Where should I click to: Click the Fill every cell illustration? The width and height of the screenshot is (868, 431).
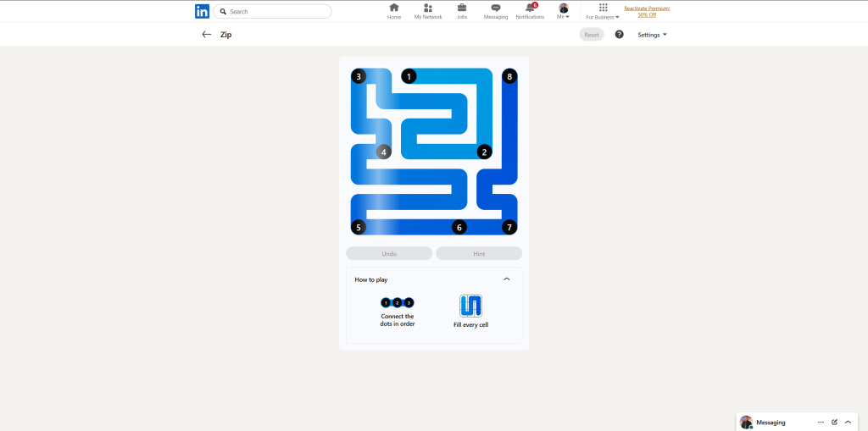pyautogui.click(x=470, y=306)
